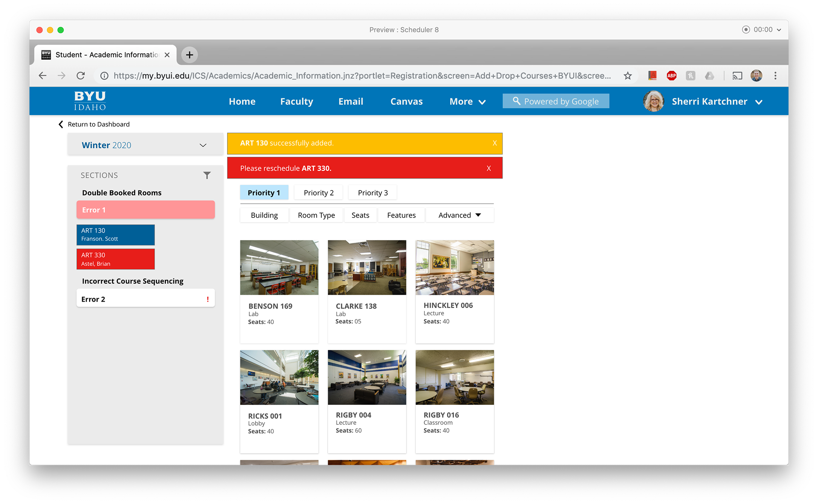Open the Room Type filter
This screenshot has width=818, height=504.
coord(316,215)
